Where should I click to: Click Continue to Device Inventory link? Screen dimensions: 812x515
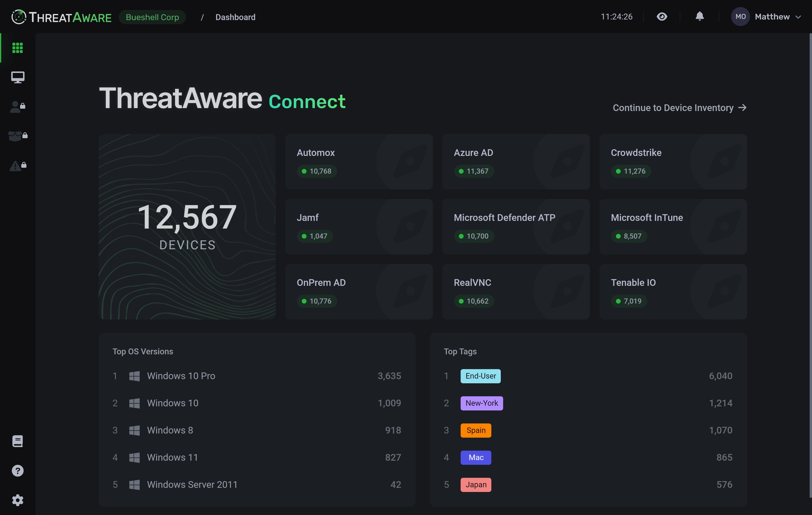point(680,107)
